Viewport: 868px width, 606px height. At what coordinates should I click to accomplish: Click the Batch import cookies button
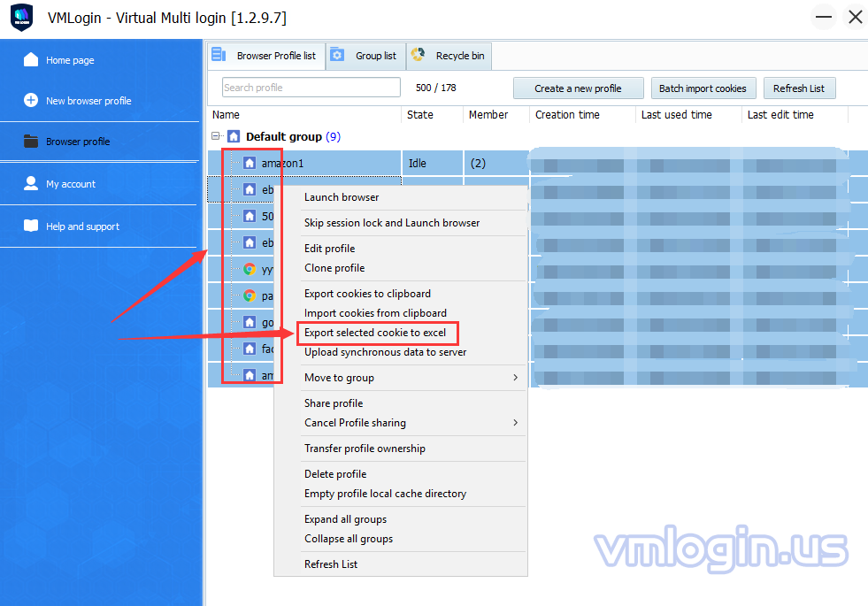coord(703,88)
